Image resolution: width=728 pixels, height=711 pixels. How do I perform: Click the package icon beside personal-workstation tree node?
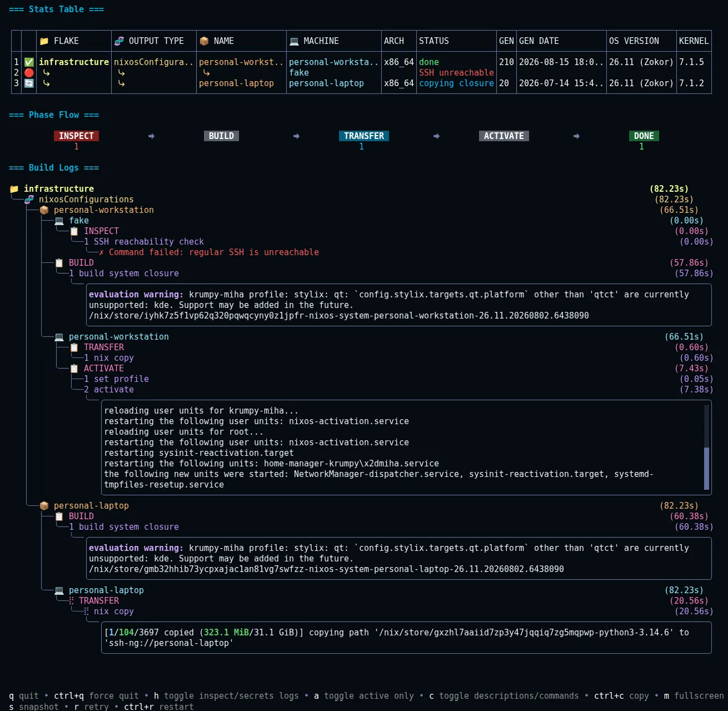(x=44, y=210)
